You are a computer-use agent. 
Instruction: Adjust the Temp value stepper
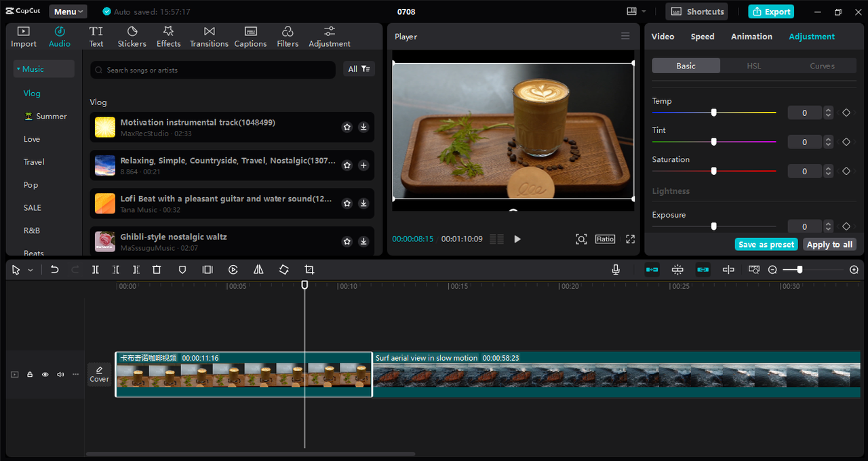[828, 113]
